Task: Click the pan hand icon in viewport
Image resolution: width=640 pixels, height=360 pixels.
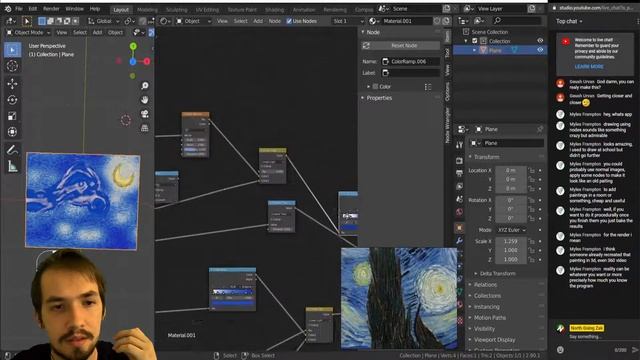Action: pyautogui.click(x=144, y=100)
